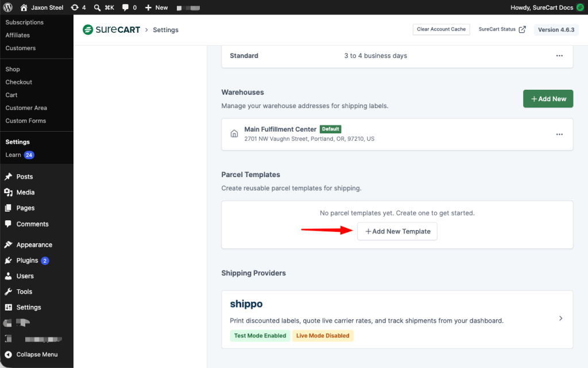Image resolution: width=588 pixels, height=368 pixels.
Task: Click the Collapse Menu arrow icon
Action: 8,354
